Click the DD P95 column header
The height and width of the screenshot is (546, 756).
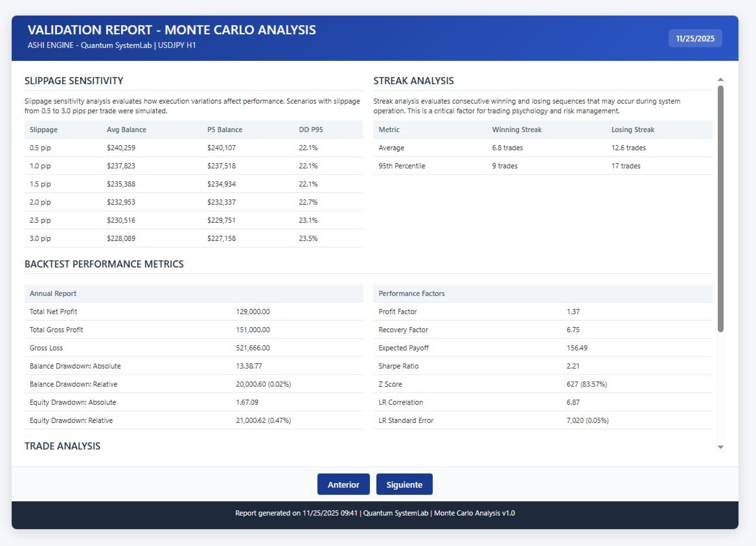click(311, 130)
